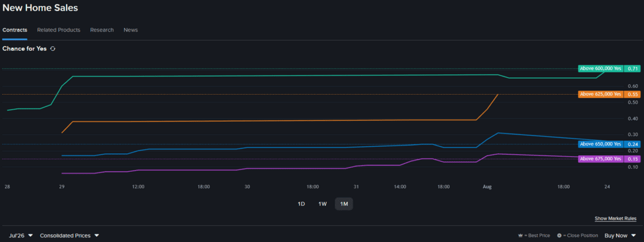Click the purple Above 675,000 Yes label

click(x=601, y=159)
